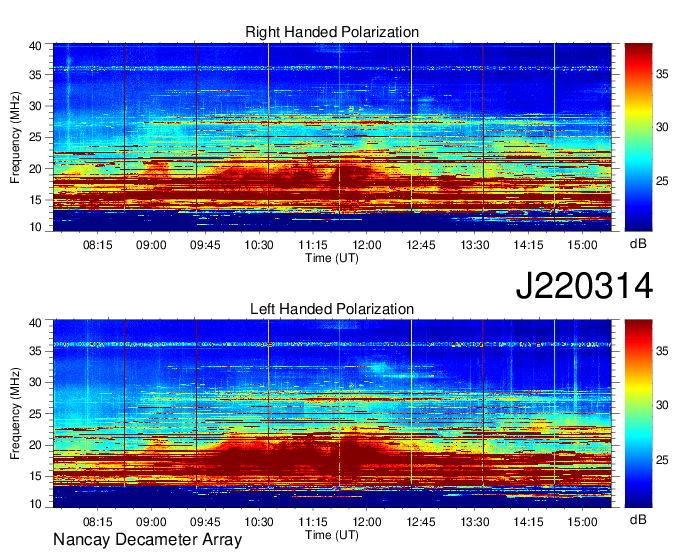Click the 12:00 time tick of Left Handed plot
The width and height of the screenshot is (680, 552).
(367, 522)
